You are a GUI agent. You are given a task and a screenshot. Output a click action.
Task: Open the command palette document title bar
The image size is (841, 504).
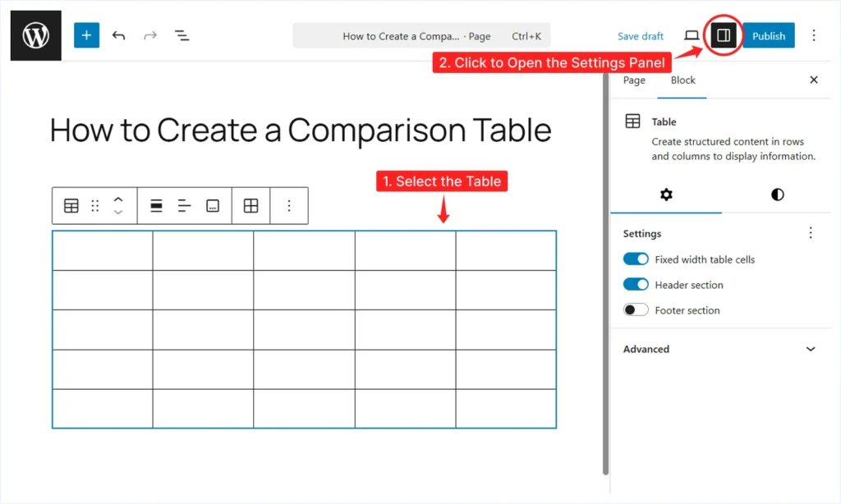(421, 36)
